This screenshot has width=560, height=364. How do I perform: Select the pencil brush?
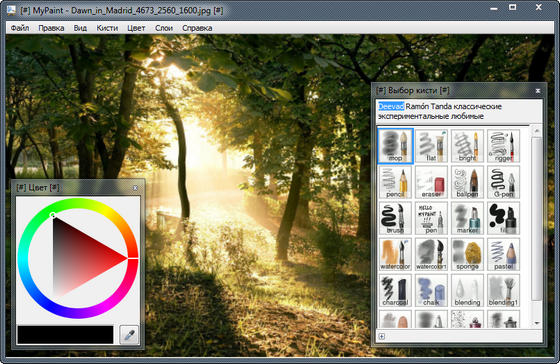click(x=395, y=182)
